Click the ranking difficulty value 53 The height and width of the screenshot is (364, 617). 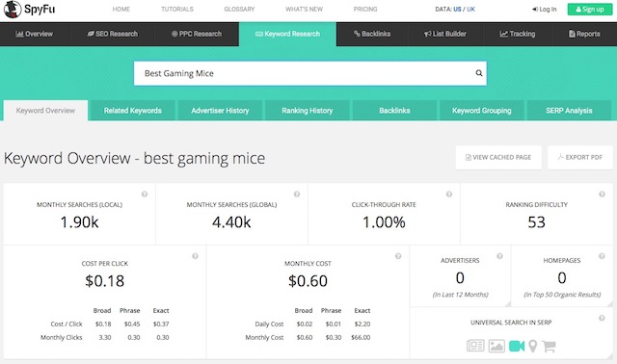[536, 222]
